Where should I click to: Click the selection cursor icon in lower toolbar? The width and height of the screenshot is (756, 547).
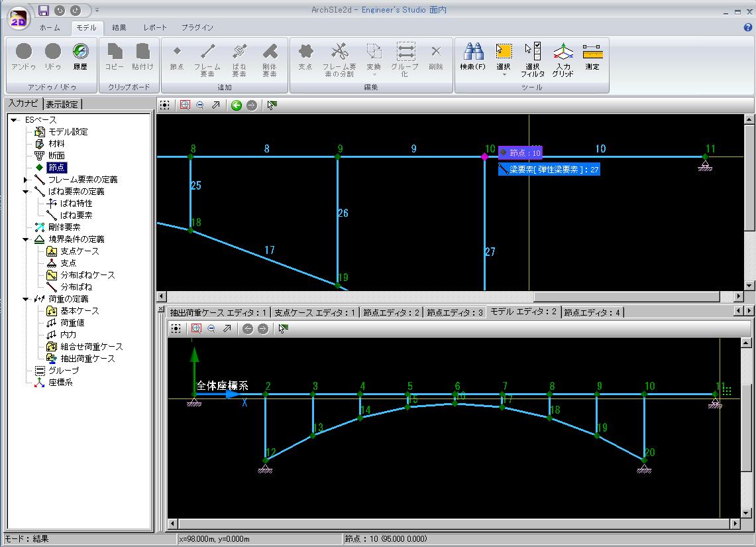(x=283, y=328)
